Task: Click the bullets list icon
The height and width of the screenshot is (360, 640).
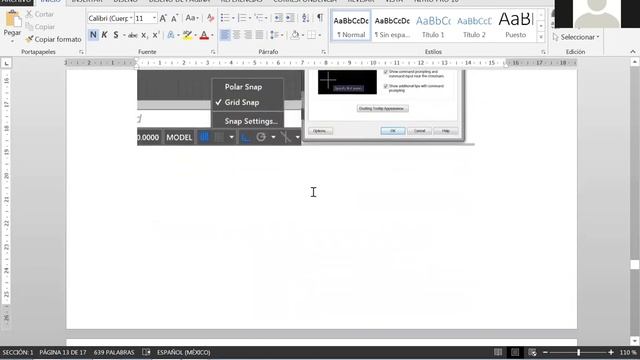Action: tap(225, 18)
